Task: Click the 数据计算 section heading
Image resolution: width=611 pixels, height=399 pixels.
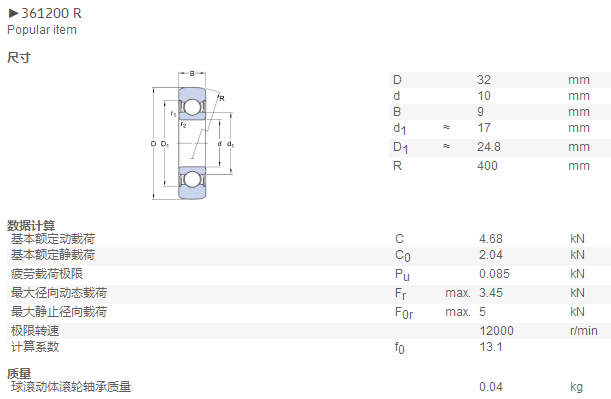Action: [x=31, y=225]
